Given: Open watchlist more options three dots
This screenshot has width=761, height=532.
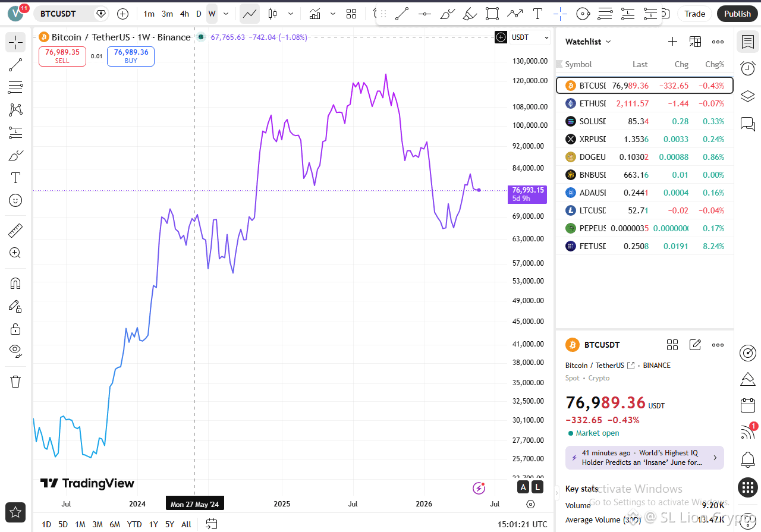Looking at the screenshot, I should pyautogui.click(x=718, y=42).
